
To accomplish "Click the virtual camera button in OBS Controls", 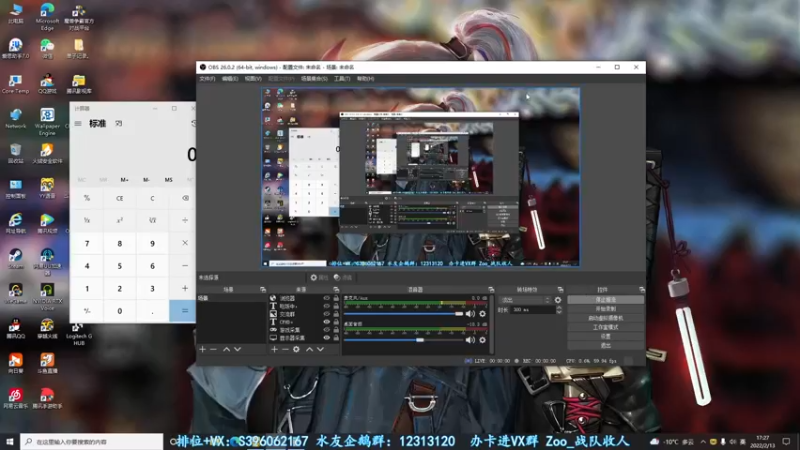I will (x=606, y=318).
